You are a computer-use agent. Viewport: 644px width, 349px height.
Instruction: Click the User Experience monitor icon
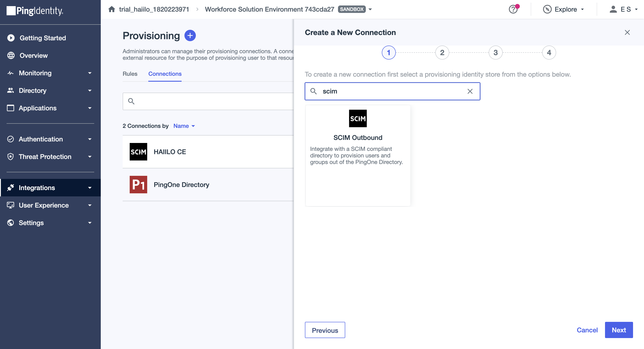pos(11,205)
